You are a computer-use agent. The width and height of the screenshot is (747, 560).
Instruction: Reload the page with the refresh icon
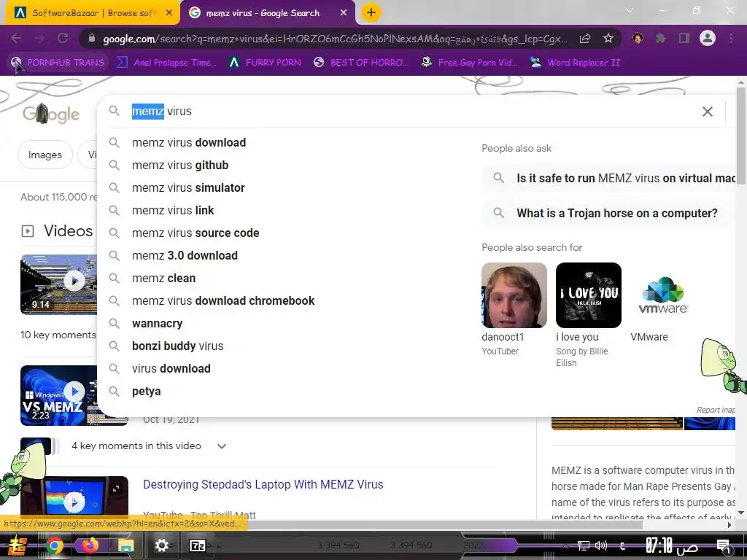(x=63, y=38)
